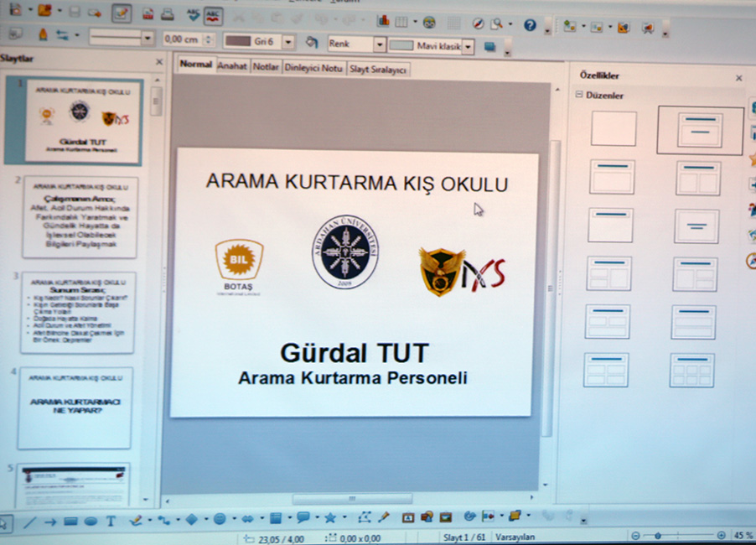Switch to the Normal view tab
Image resolution: width=756 pixels, height=545 pixels.
[196, 65]
